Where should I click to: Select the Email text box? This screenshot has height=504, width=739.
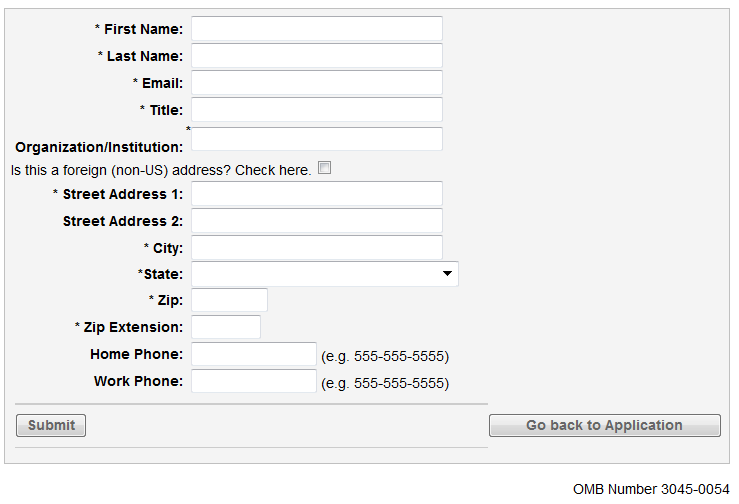[316, 83]
